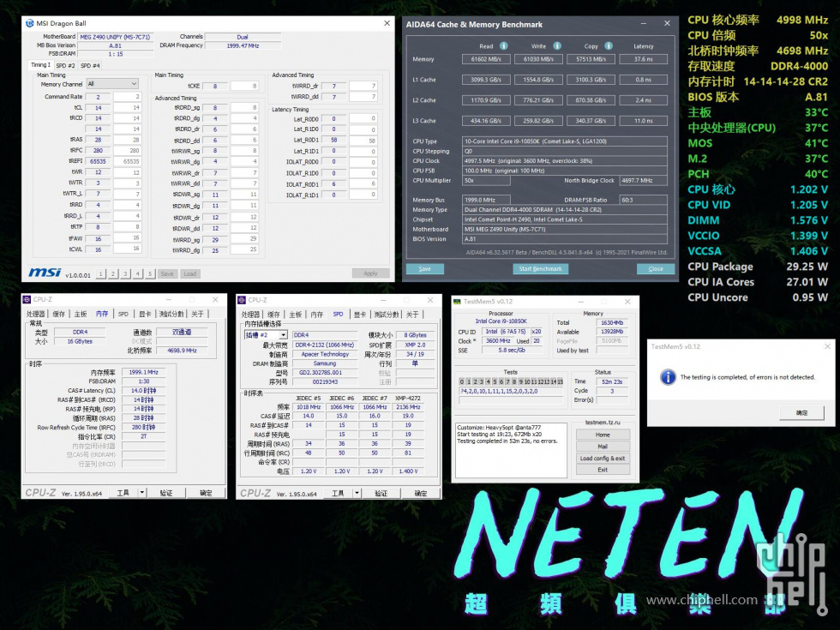
Task: Click the Save button in AIDA64 benchmark window
Action: click(425, 269)
